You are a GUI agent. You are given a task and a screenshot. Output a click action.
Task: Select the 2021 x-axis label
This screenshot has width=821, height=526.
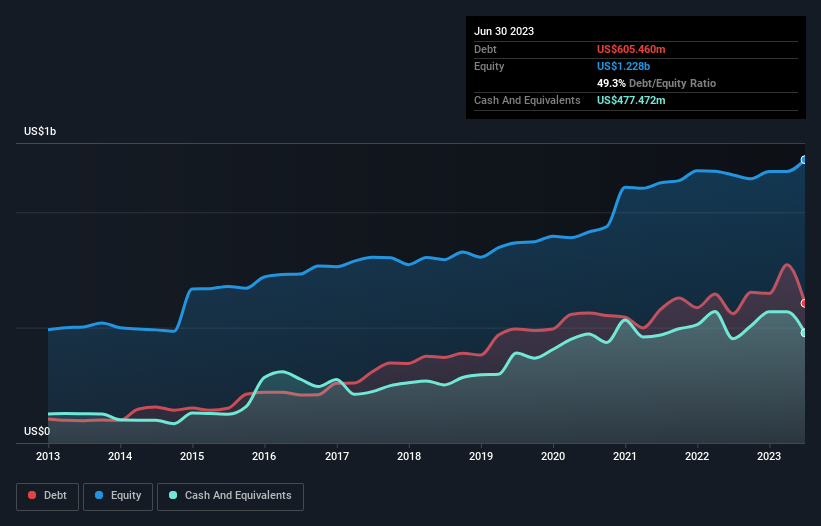(625, 456)
